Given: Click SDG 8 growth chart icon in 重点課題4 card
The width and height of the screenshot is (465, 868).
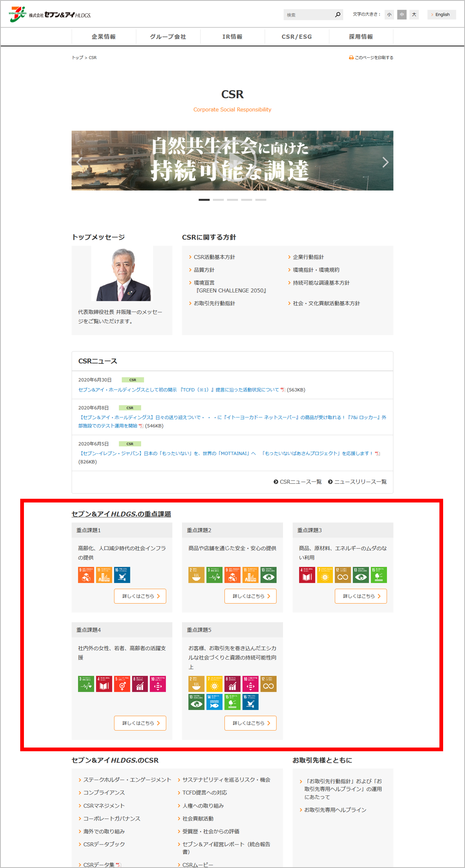Looking at the screenshot, I should pos(140,684).
